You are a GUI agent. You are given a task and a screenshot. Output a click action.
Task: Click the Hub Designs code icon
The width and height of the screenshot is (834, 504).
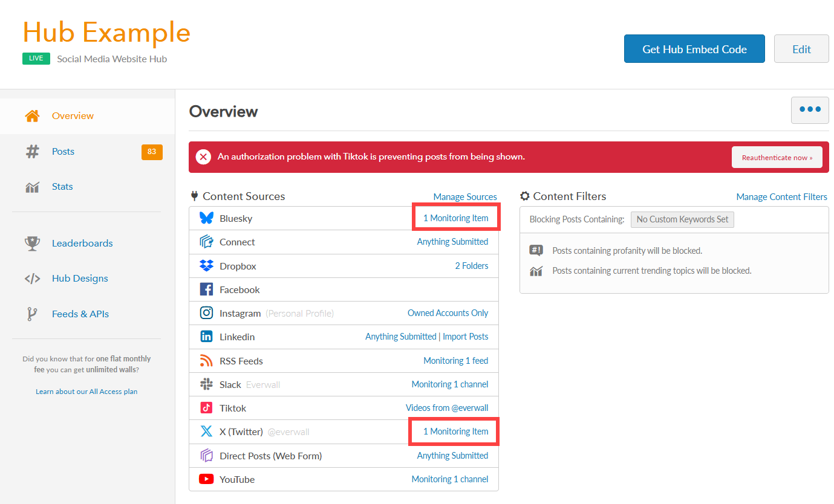[32, 279]
